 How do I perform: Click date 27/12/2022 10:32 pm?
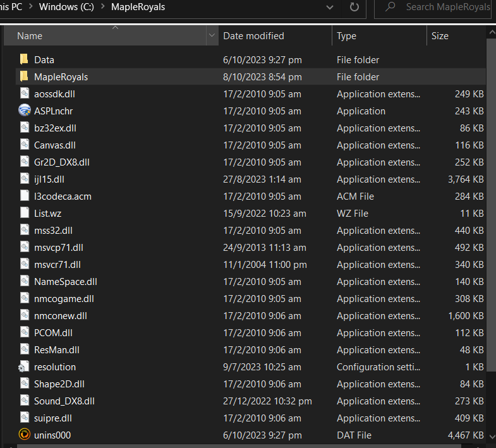[267, 401]
